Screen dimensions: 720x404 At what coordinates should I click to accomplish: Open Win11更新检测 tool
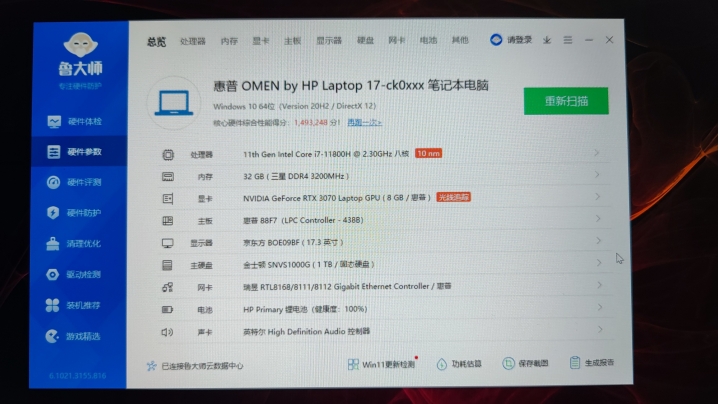coord(382,365)
